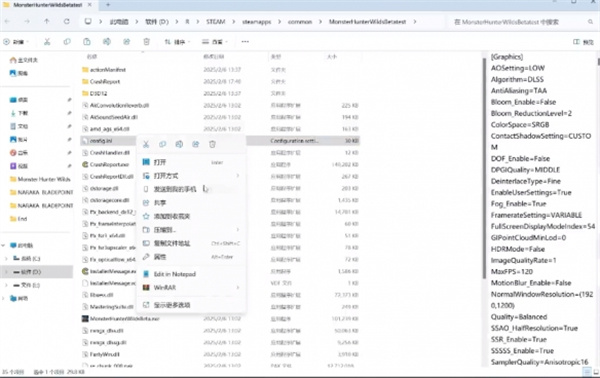Select the CrashReport.exe file
Image resolution: width=600 pixels, height=378 pixels.
coord(106,165)
